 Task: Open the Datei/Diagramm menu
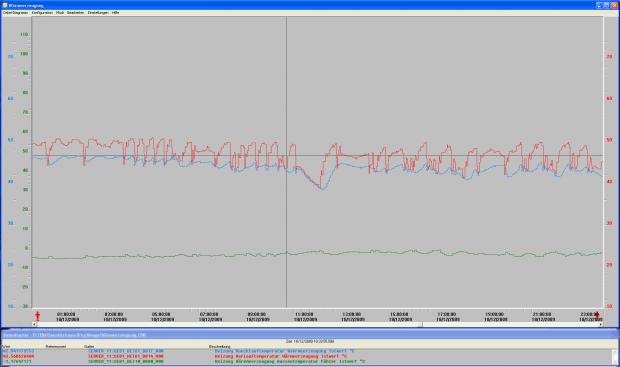click(x=15, y=13)
